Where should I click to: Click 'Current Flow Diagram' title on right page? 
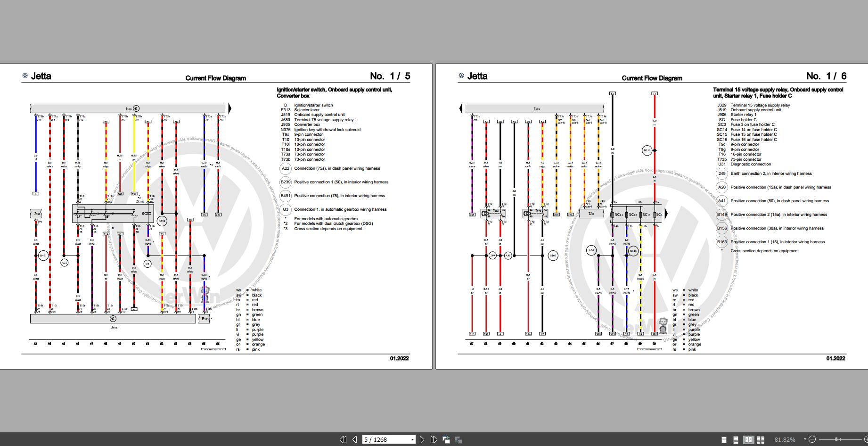point(652,78)
